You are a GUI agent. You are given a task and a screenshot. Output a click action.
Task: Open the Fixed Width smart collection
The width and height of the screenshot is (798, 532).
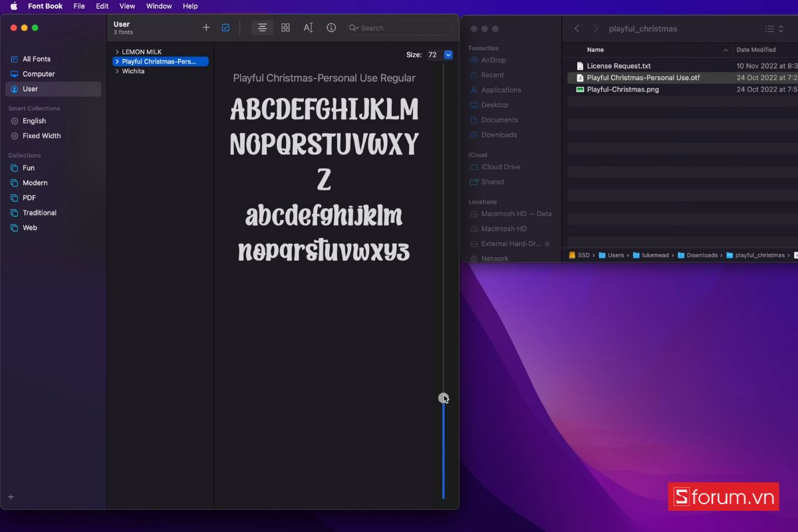click(53, 136)
